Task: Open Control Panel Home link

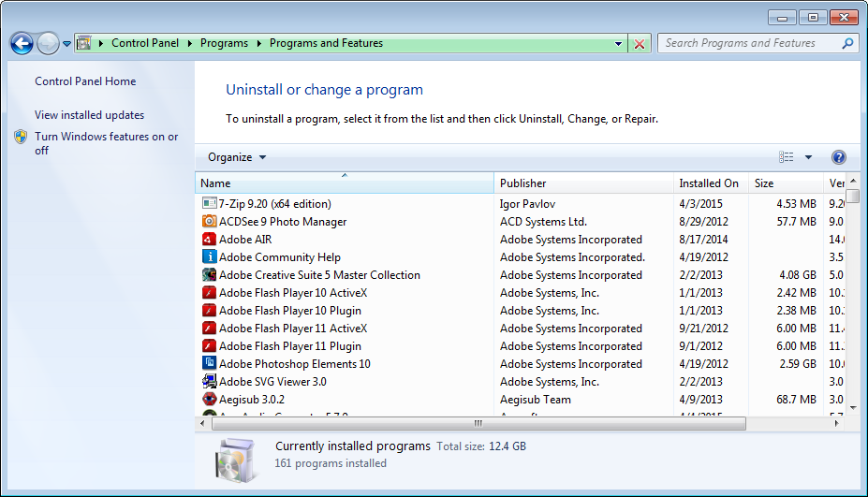Action: click(x=85, y=81)
